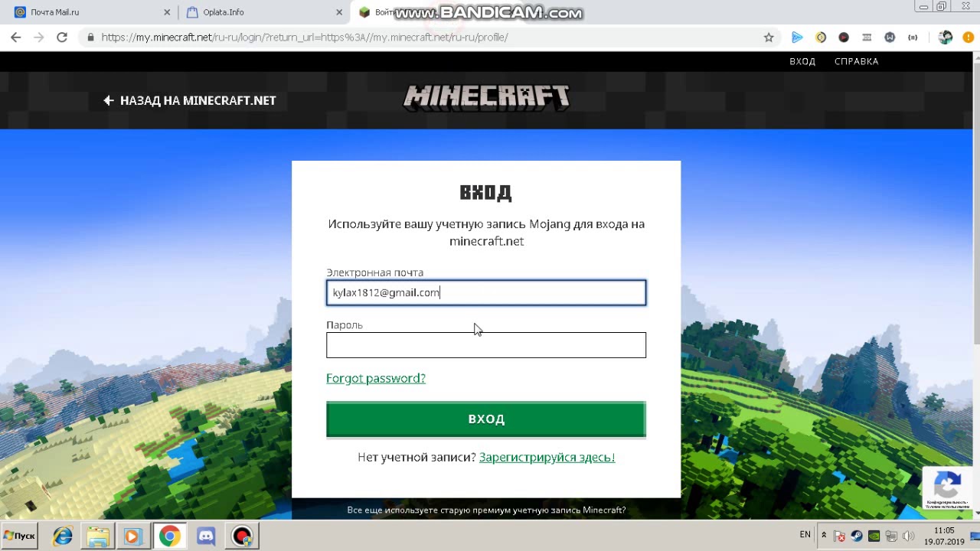Focus the Электронная почта email field
Image resolution: width=980 pixels, height=551 pixels.
(486, 292)
